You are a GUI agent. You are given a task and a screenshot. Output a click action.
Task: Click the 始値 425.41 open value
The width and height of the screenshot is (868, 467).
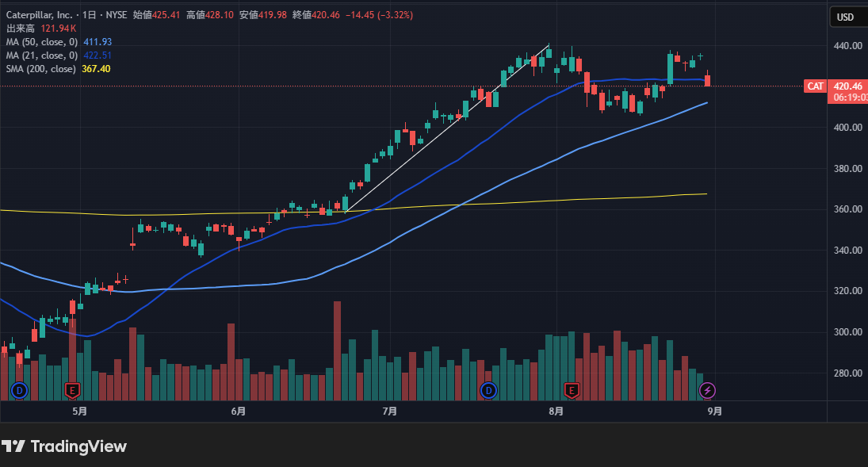click(157, 15)
